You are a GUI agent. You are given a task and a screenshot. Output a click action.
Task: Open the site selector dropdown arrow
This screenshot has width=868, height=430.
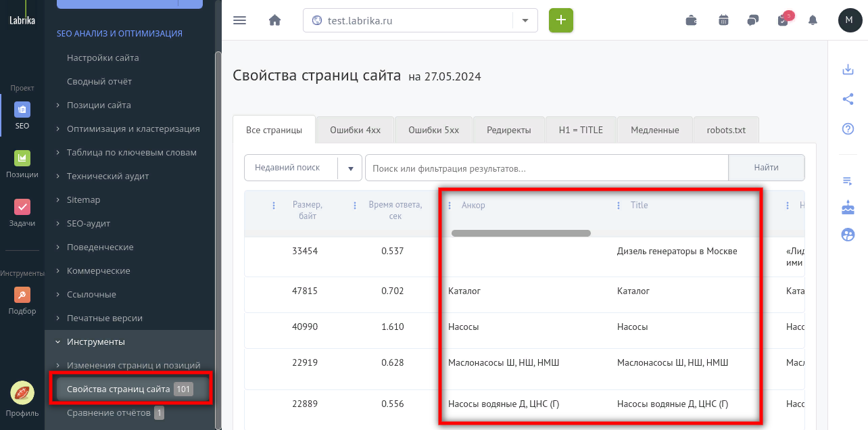pos(525,20)
